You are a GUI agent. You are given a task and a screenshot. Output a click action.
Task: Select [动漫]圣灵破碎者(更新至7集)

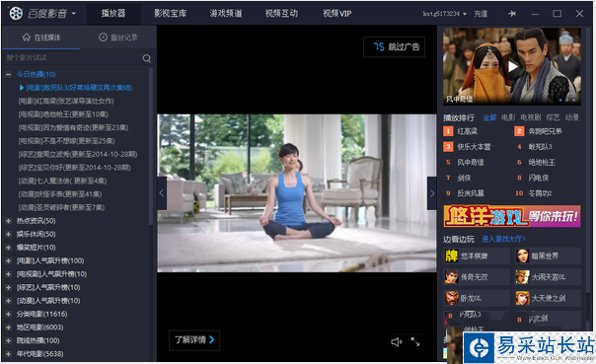pos(61,207)
